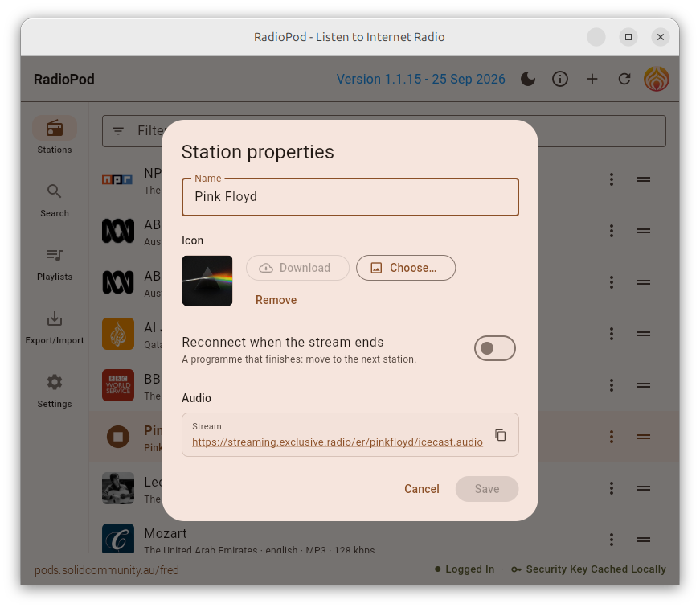Screen dimensions: 700x608
Task: Click drag handle for BBC World Service
Action: [643, 385]
